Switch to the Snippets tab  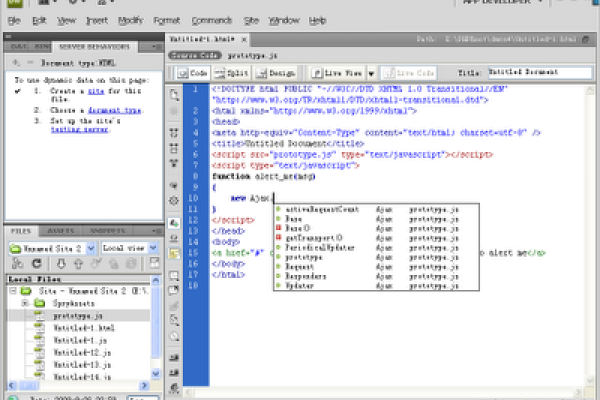108,230
